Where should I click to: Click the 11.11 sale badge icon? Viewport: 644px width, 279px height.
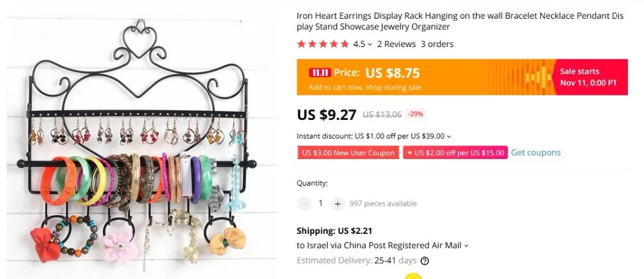(320, 73)
